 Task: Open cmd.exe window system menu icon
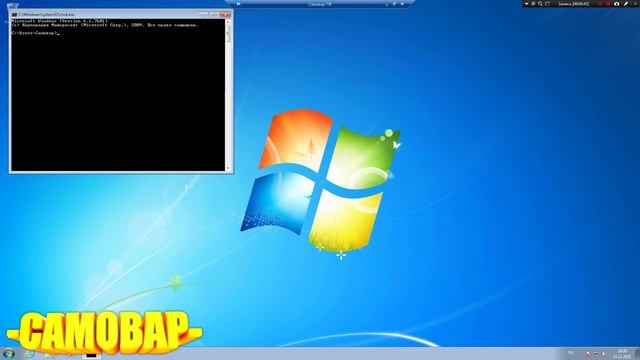click(14, 14)
